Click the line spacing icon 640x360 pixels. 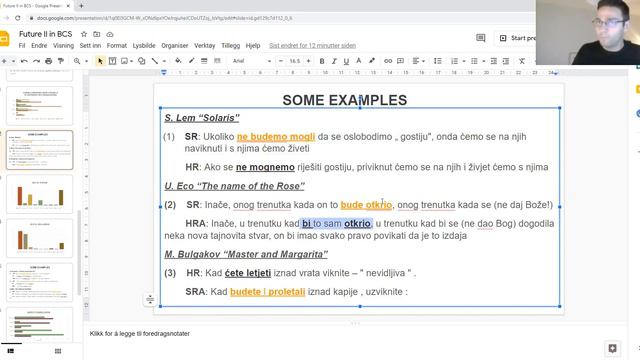pyautogui.click(x=438, y=61)
